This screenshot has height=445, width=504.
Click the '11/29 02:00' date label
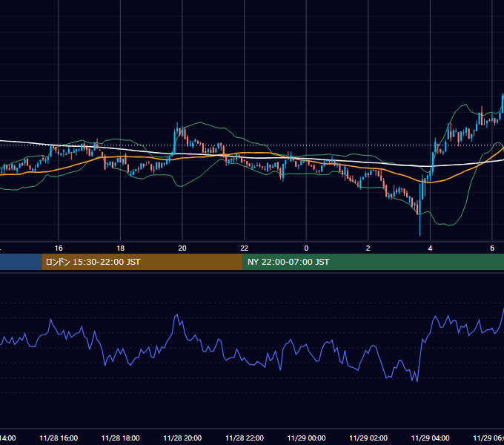pyautogui.click(x=368, y=438)
